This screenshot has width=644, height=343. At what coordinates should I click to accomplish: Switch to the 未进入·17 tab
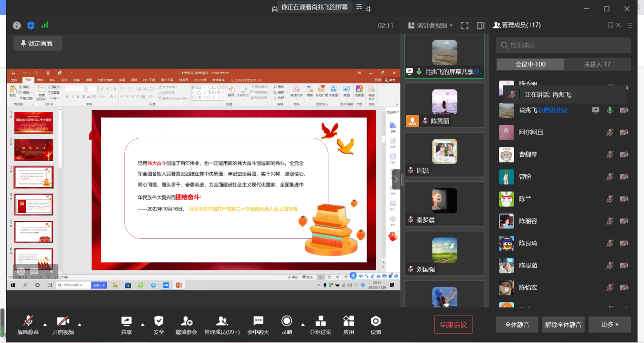[x=597, y=65]
